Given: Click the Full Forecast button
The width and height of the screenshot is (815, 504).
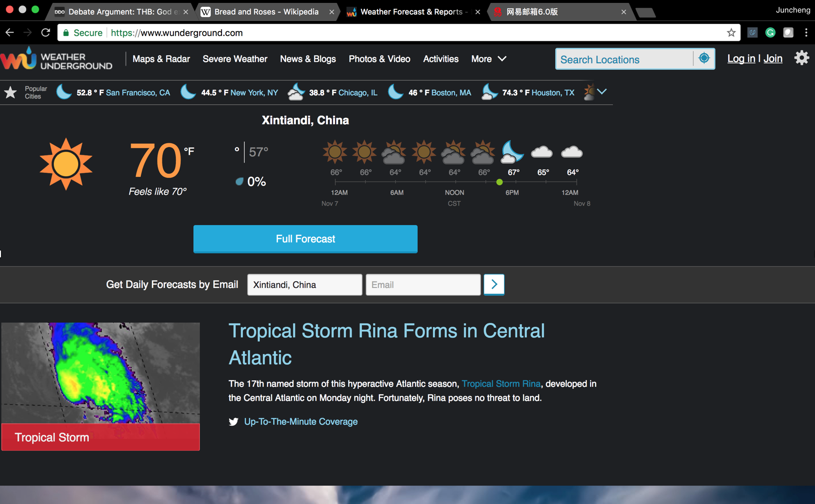Looking at the screenshot, I should click(x=306, y=239).
